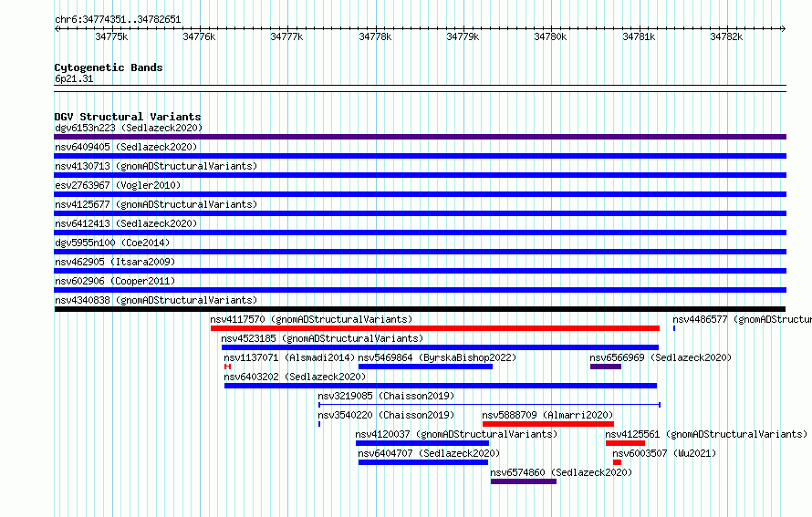Click the chr6:34774351..34782651 coordinate label
Screen dimensions: 812x517
118,19
